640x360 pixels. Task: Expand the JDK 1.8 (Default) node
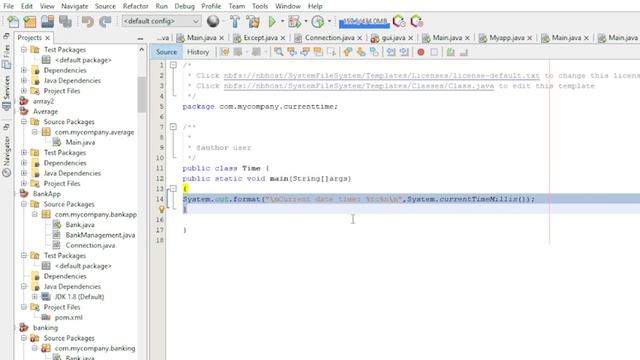[x=34, y=297]
